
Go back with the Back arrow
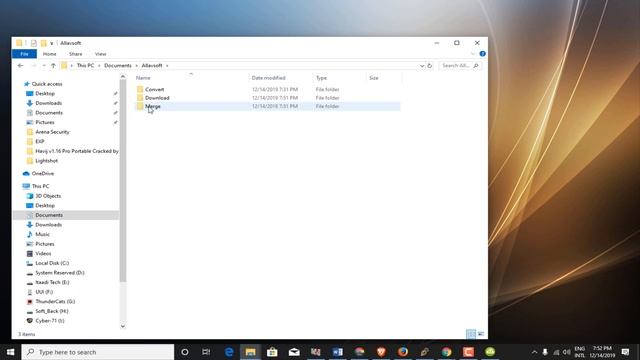pyautogui.click(x=20, y=65)
